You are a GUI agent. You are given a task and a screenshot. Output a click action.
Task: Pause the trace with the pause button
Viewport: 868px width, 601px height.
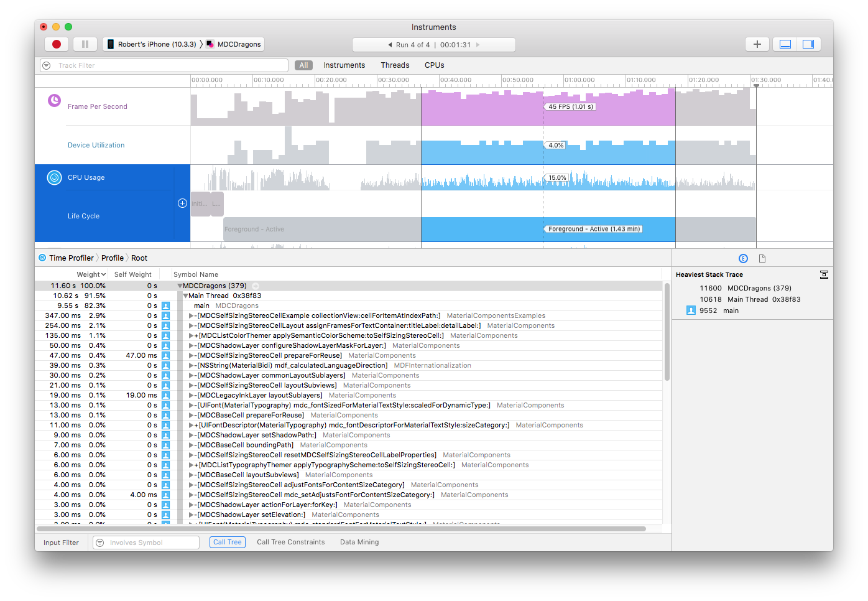tap(85, 44)
